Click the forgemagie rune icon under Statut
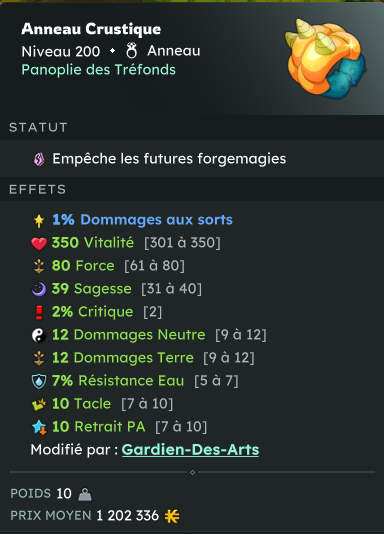The height and width of the screenshot is (534, 384). [x=39, y=159]
